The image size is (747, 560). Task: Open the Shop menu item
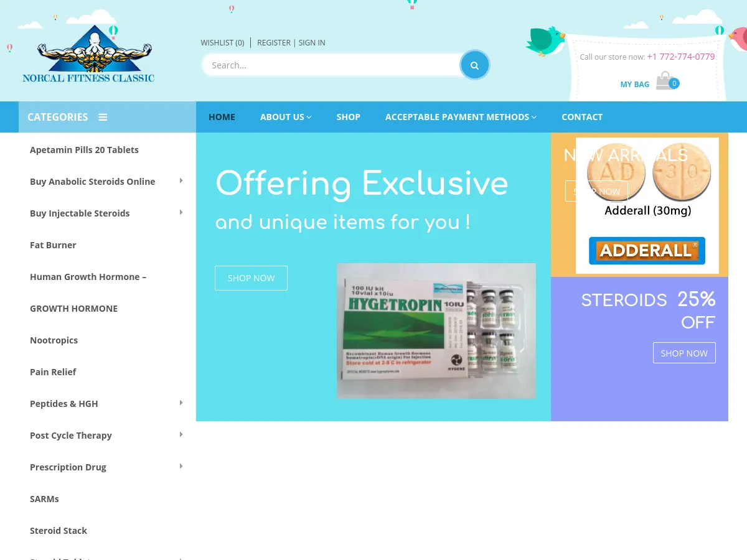tap(349, 117)
